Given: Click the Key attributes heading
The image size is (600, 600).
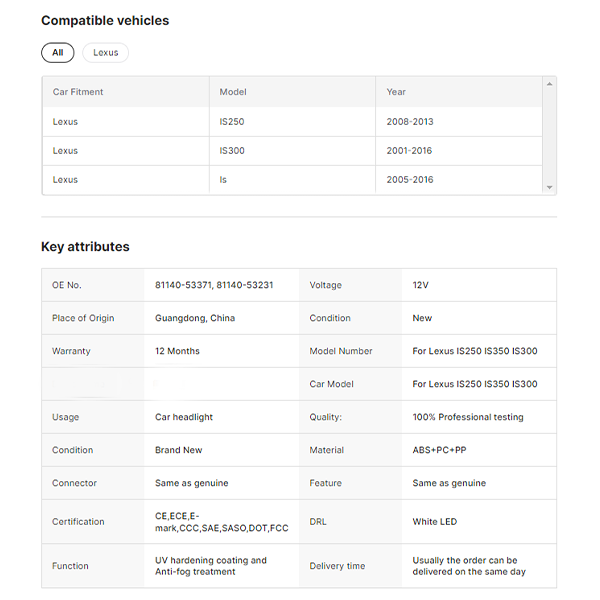Looking at the screenshot, I should tap(85, 247).
